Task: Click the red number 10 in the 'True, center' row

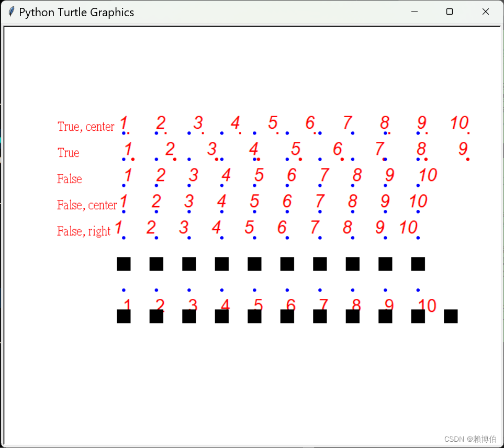Action: pos(459,123)
